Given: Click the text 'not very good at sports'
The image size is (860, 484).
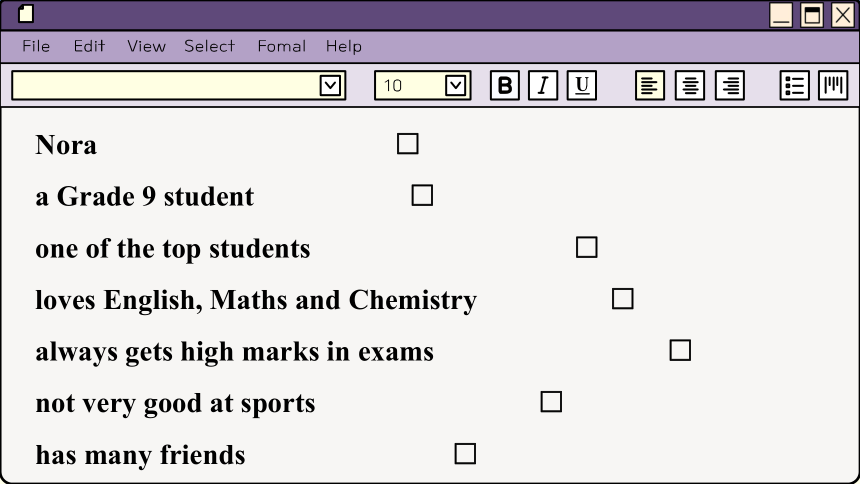Looking at the screenshot, I should pos(176,404).
